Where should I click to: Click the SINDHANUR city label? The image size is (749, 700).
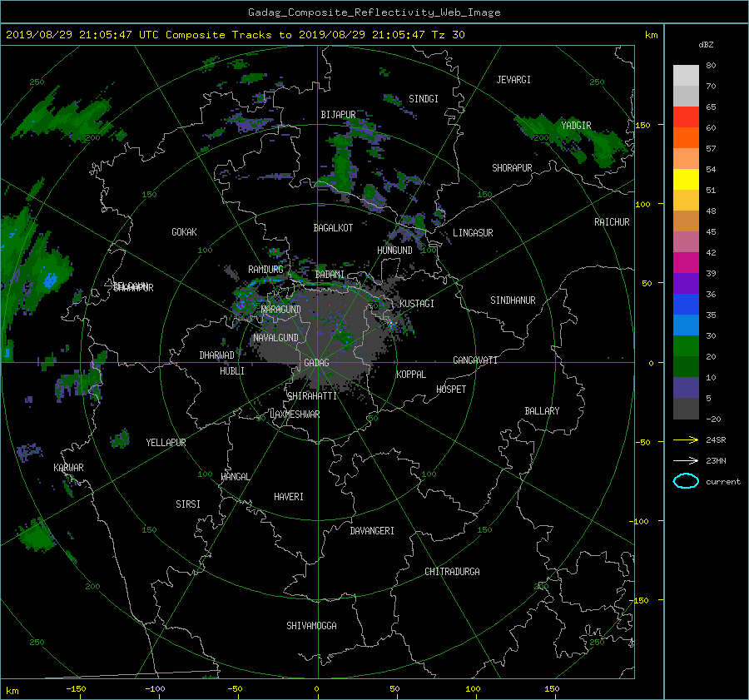[513, 300]
